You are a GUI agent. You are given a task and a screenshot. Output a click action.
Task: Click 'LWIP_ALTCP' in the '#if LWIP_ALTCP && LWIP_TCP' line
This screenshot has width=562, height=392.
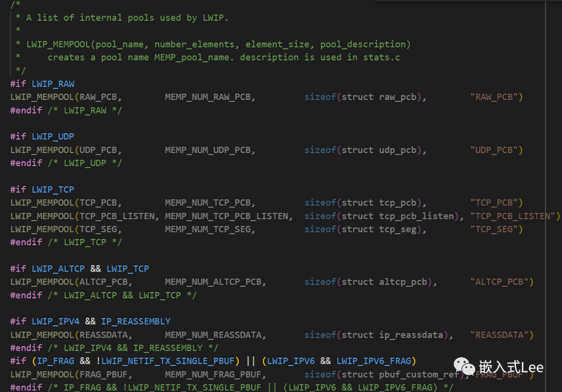[x=58, y=269]
